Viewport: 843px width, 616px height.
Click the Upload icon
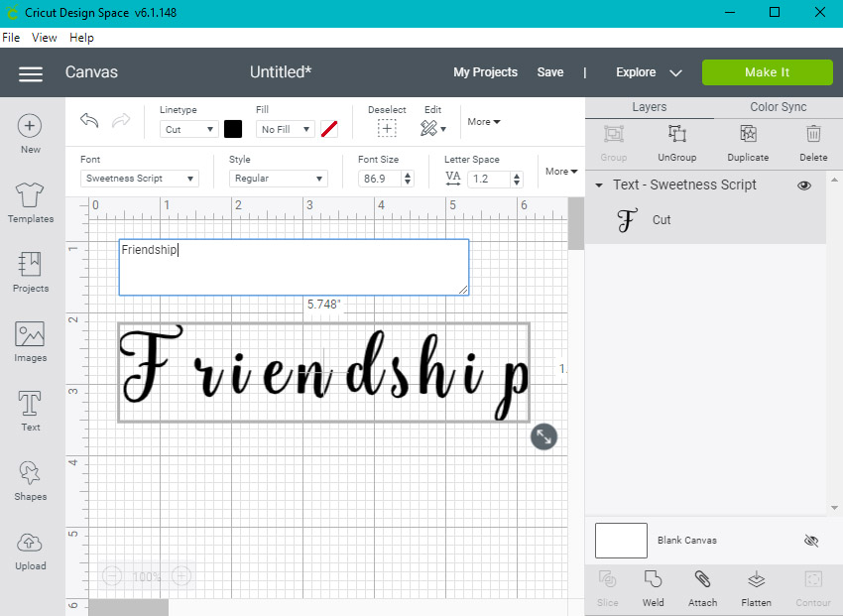[x=30, y=543]
